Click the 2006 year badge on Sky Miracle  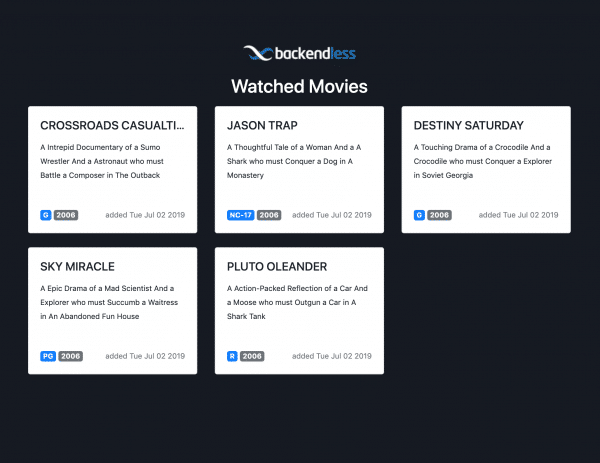pos(70,356)
